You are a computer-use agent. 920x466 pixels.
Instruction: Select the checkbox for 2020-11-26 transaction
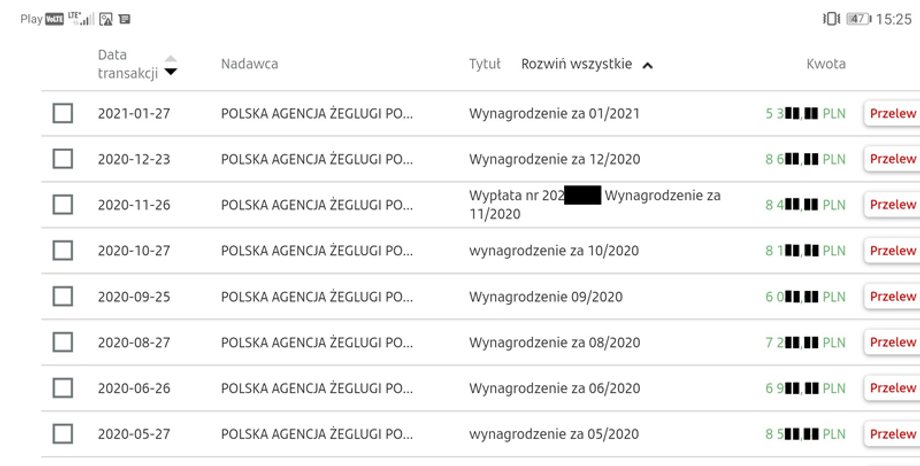click(63, 205)
